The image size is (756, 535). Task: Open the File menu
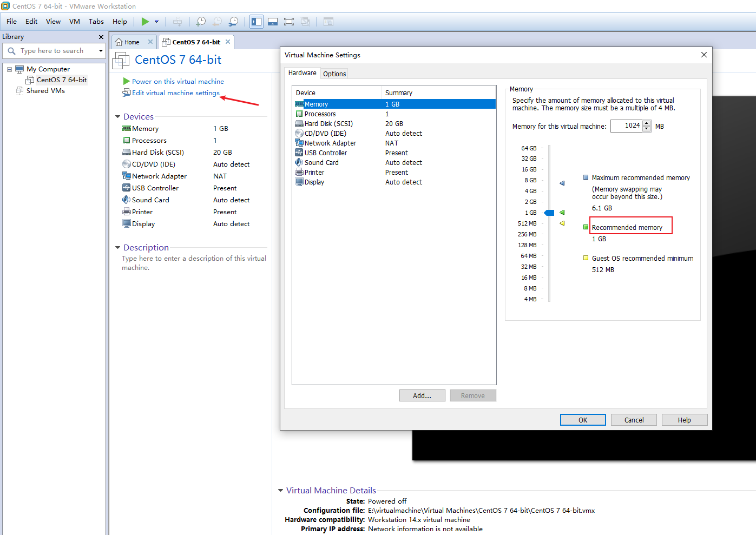pos(12,22)
